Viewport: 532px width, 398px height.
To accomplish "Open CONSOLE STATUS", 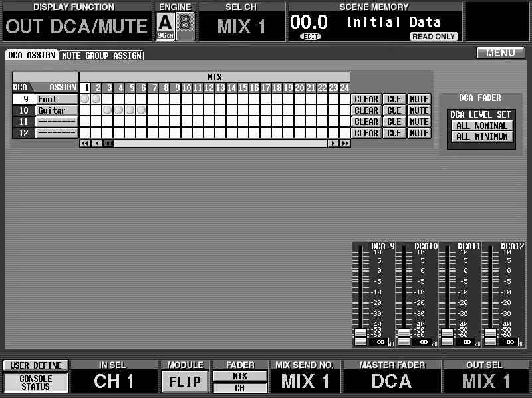I will 36,383.
